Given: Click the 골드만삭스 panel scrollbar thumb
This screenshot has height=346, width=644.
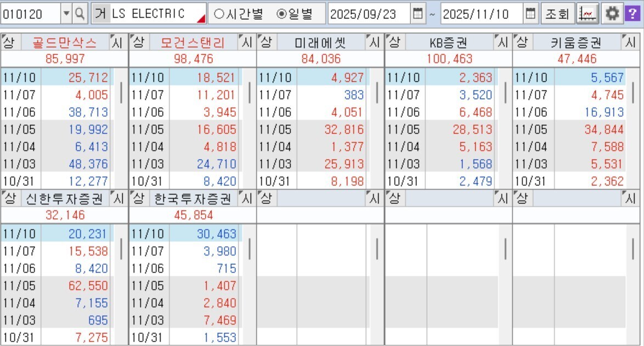Looking at the screenshot, I should tap(121, 93).
